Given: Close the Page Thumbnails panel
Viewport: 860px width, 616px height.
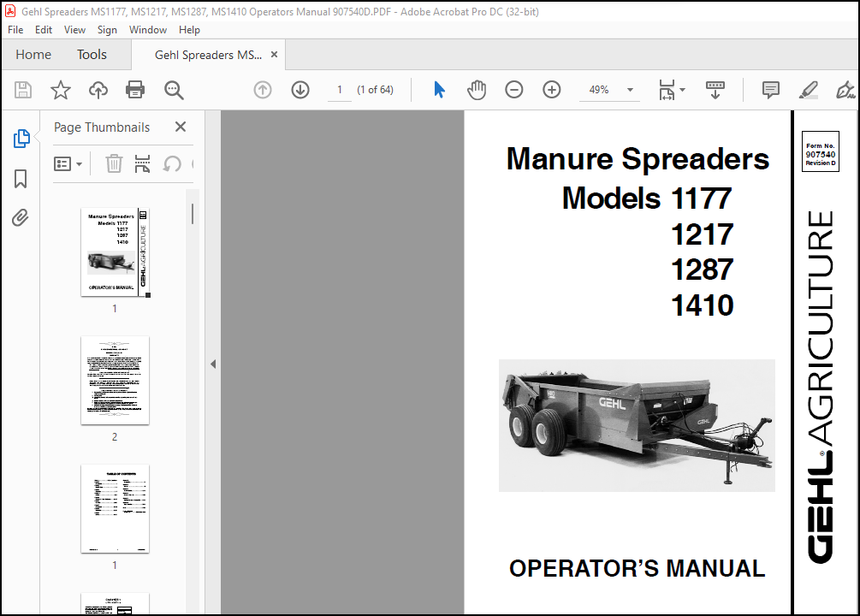Looking at the screenshot, I should (x=181, y=127).
